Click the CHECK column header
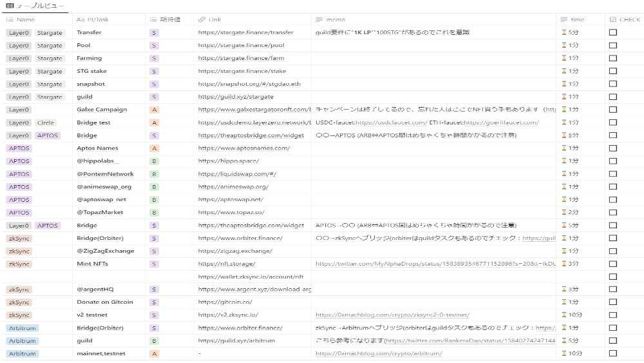The image size is (644, 363). tap(625, 19)
